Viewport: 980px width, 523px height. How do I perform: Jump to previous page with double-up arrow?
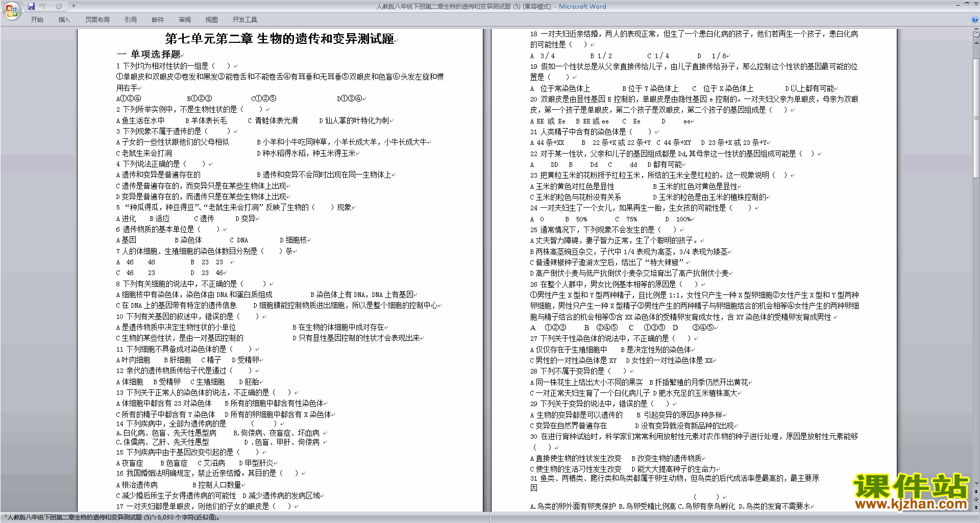pyautogui.click(x=976, y=491)
